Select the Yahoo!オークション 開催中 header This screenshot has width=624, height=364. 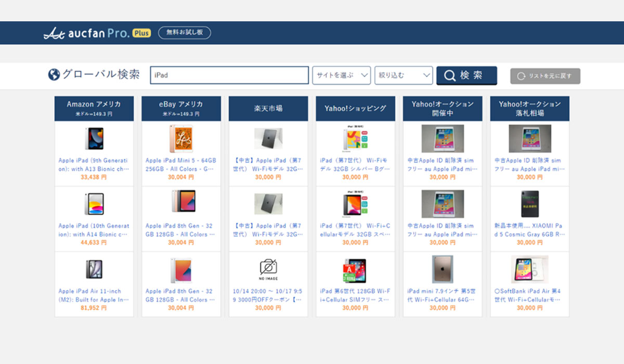coord(443,108)
